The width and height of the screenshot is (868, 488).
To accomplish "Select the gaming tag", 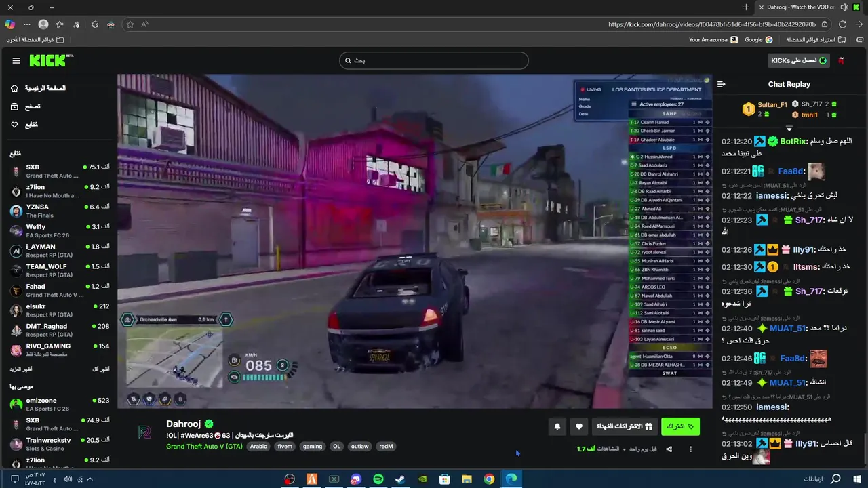I will pyautogui.click(x=313, y=447).
